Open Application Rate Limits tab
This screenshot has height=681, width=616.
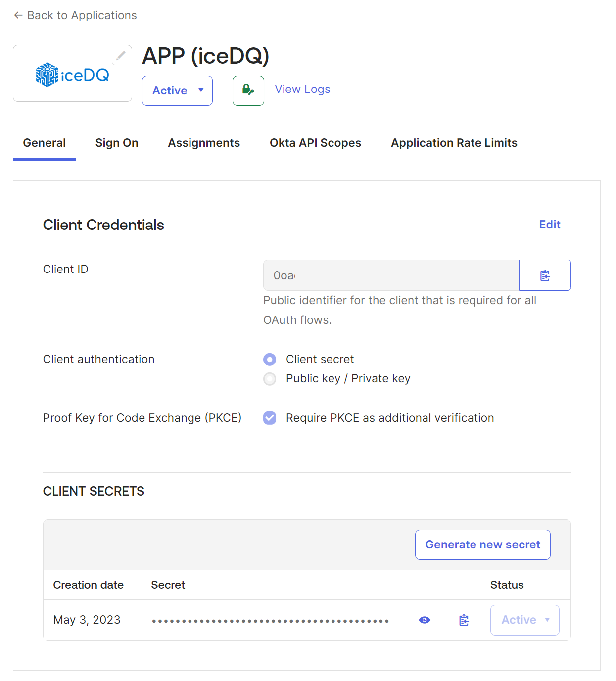[454, 143]
